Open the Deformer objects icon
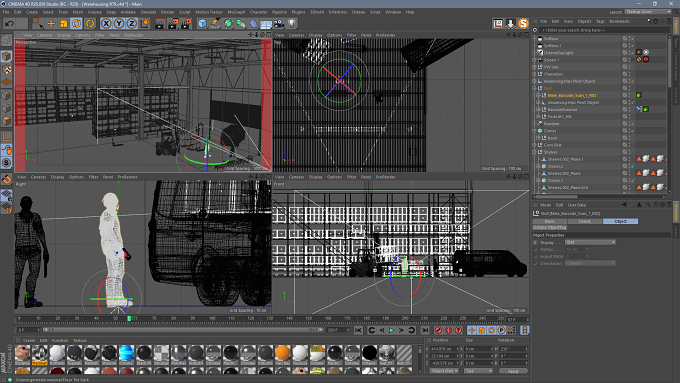This screenshot has width=680, height=383. tap(253, 23)
